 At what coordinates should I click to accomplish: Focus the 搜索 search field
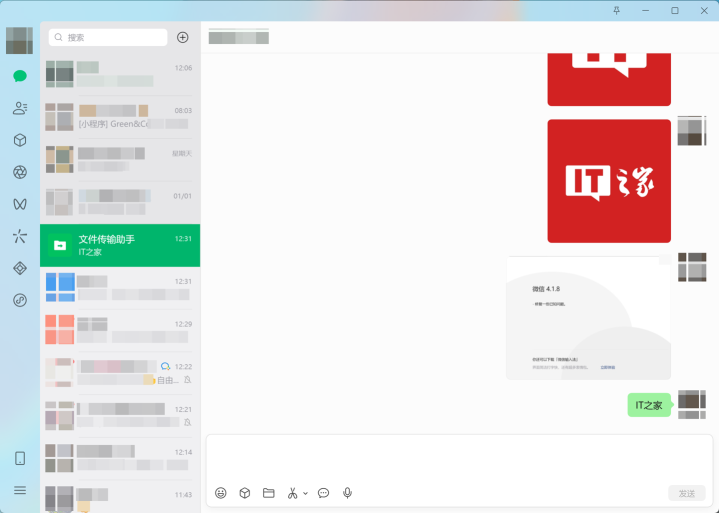pyautogui.click(x=108, y=38)
